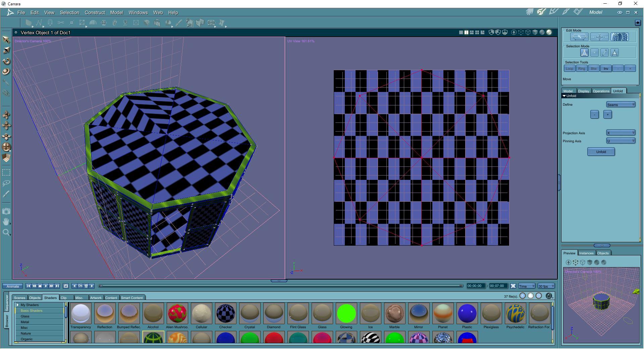The image size is (644, 349).
Task: Click the Unfold button
Action: [601, 152]
